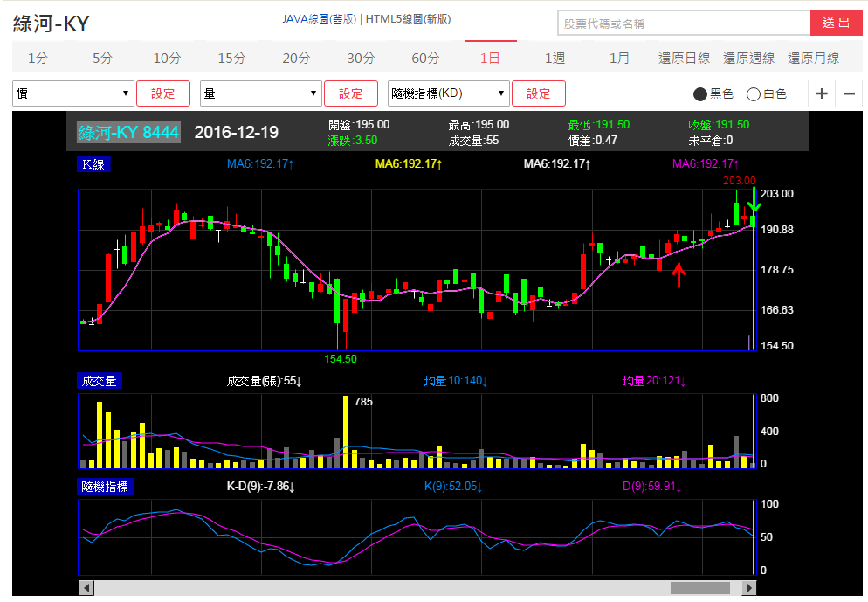The height and width of the screenshot is (602, 868).
Task: Click 收盤:191.50 close value
Action: (x=719, y=125)
